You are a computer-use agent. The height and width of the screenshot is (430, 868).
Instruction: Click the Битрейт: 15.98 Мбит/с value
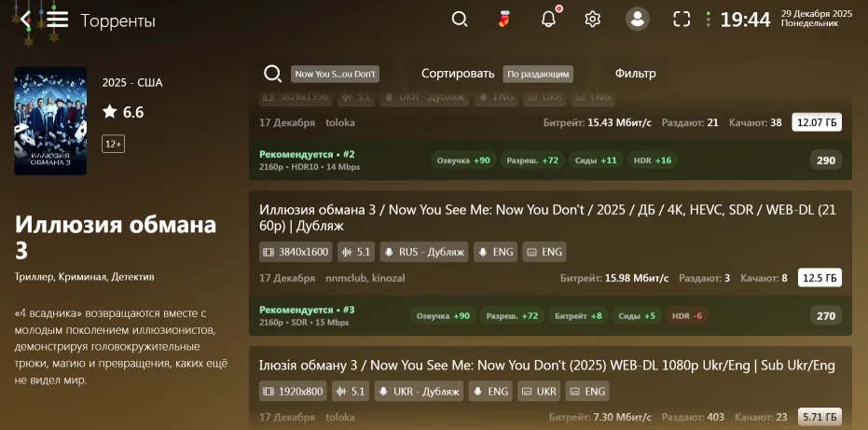[x=614, y=278]
